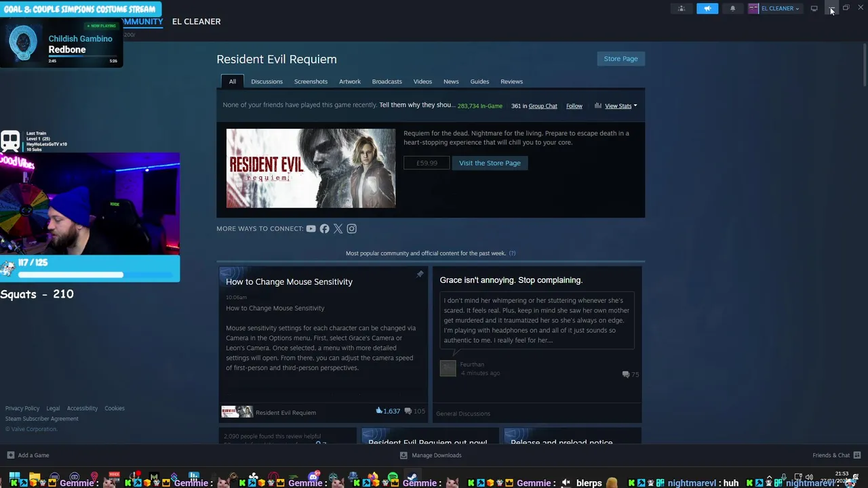Click the Feurthan user avatar
The height and width of the screenshot is (488, 868).
448,368
